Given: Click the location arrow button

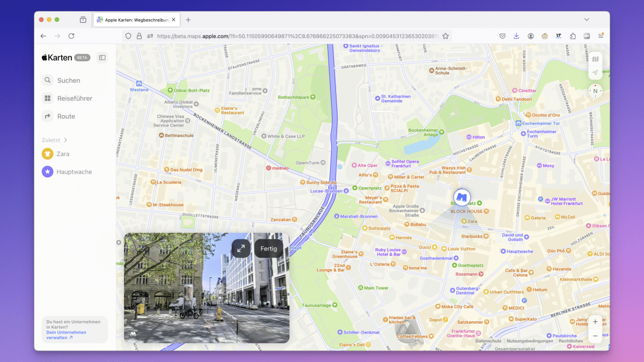Looking at the screenshot, I should 595,72.
